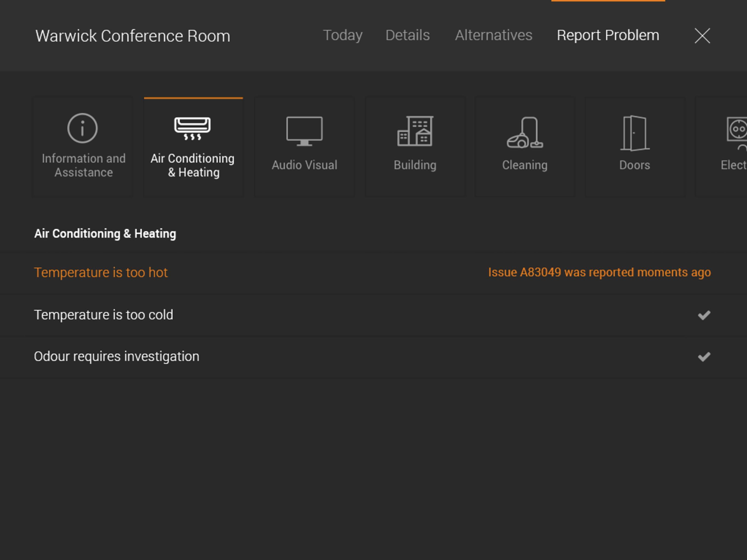The height and width of the screenshot is (560, 747).
Task: Click 'Odour requires investigation' issue text
Action: click(116, 357)
